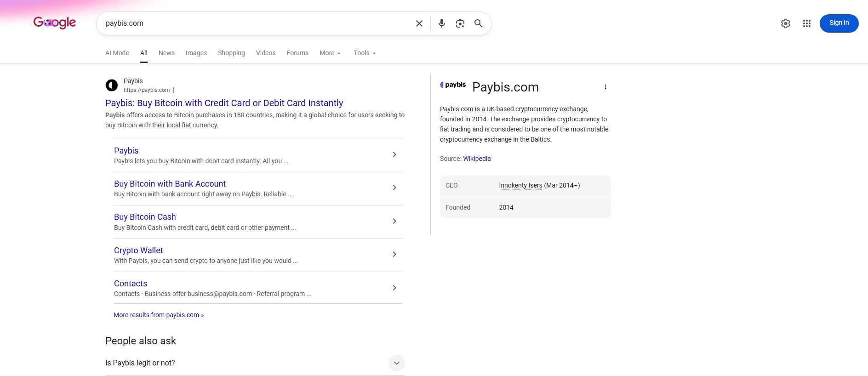Image resolution: width=868 pixels, height=376 pixels.
Task: Open the Wikipedia source link
Action: pos(477,159)
